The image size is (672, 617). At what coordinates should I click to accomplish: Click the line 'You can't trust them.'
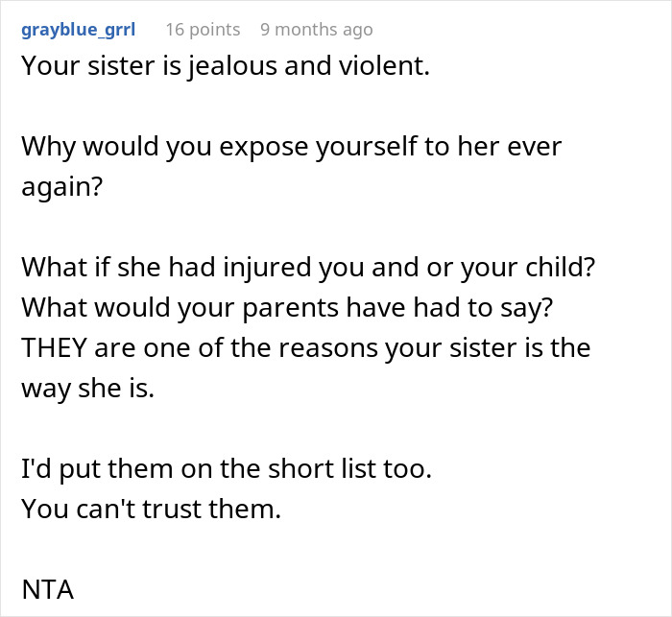(x=151, y=510)
